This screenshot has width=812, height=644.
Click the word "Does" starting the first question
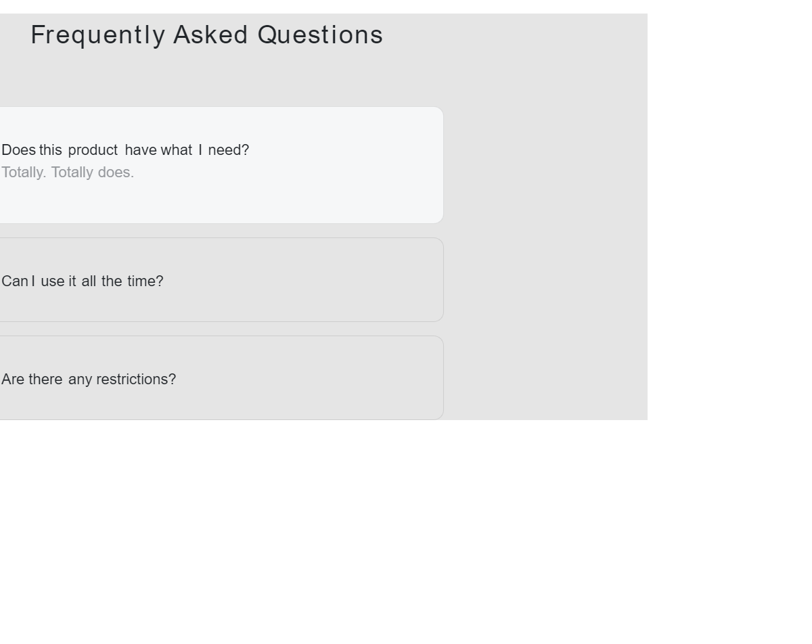[x=18, y=150]
